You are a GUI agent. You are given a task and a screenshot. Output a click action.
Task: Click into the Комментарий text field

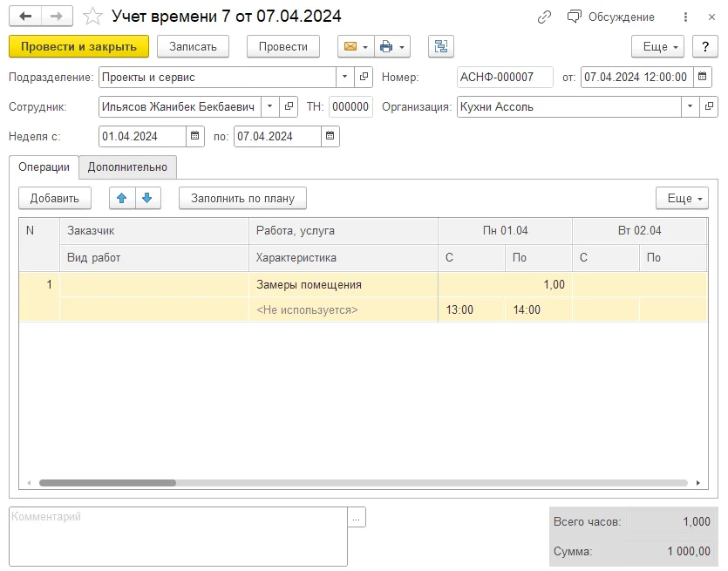click(x=178, y=536)
